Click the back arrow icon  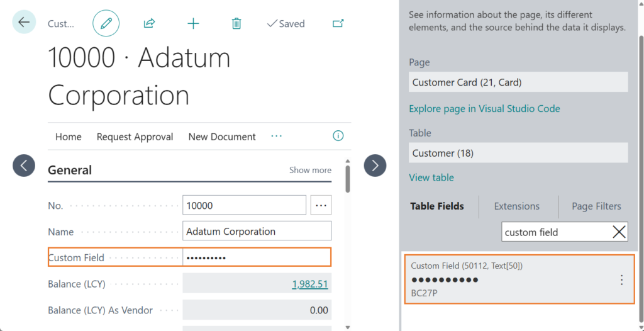coord(24,23)
